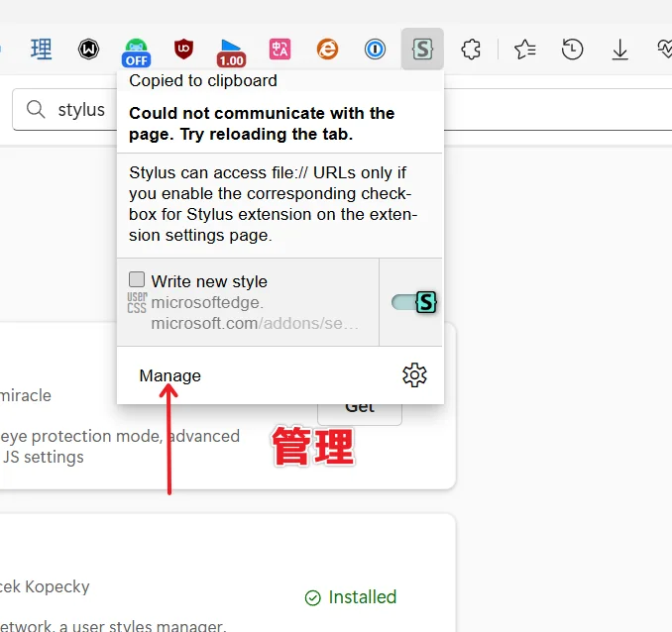The height and width of the screenshot is (632, 672).
Task: Click the 'Copied to clipboard' message
Action: pos(203,80)
